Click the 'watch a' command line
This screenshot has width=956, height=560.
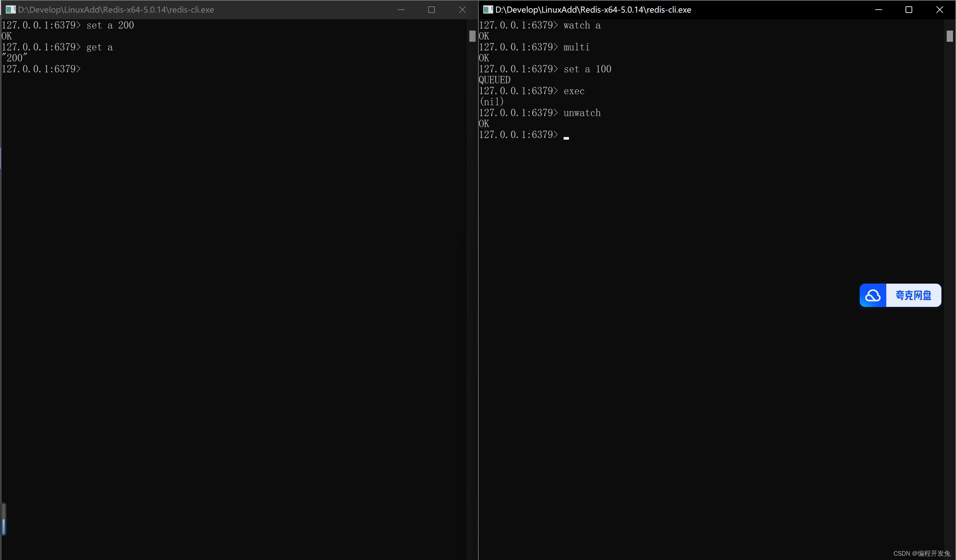(x=540, y=26)
